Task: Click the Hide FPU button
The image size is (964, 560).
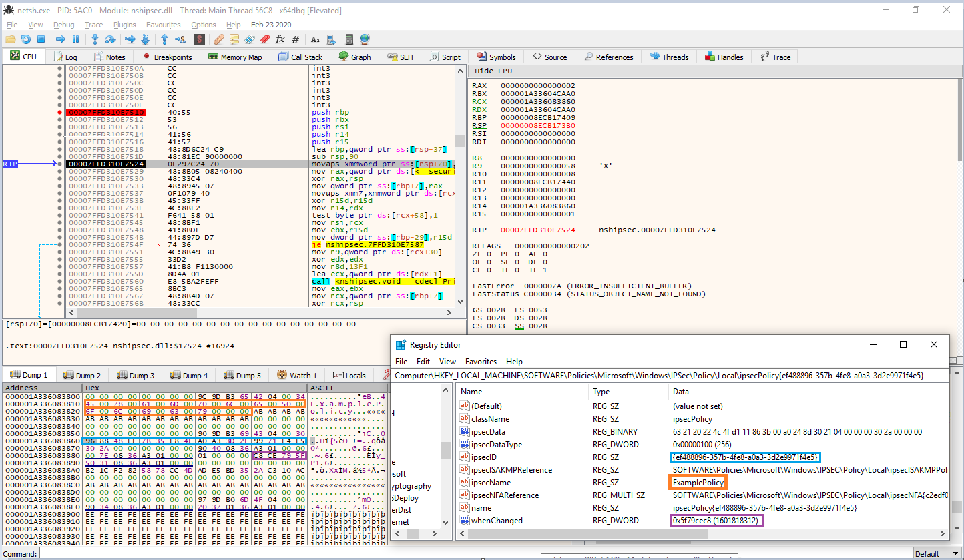Action: coord(493,71)
